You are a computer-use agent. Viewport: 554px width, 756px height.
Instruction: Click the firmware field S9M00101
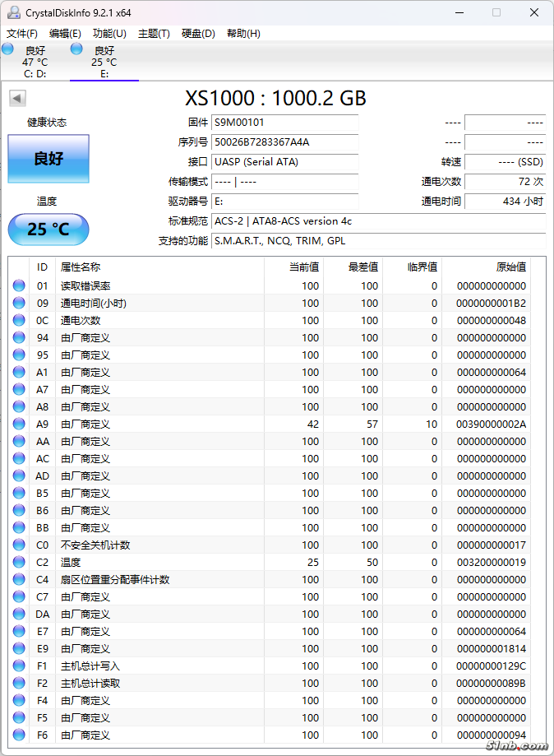point(284,123)
